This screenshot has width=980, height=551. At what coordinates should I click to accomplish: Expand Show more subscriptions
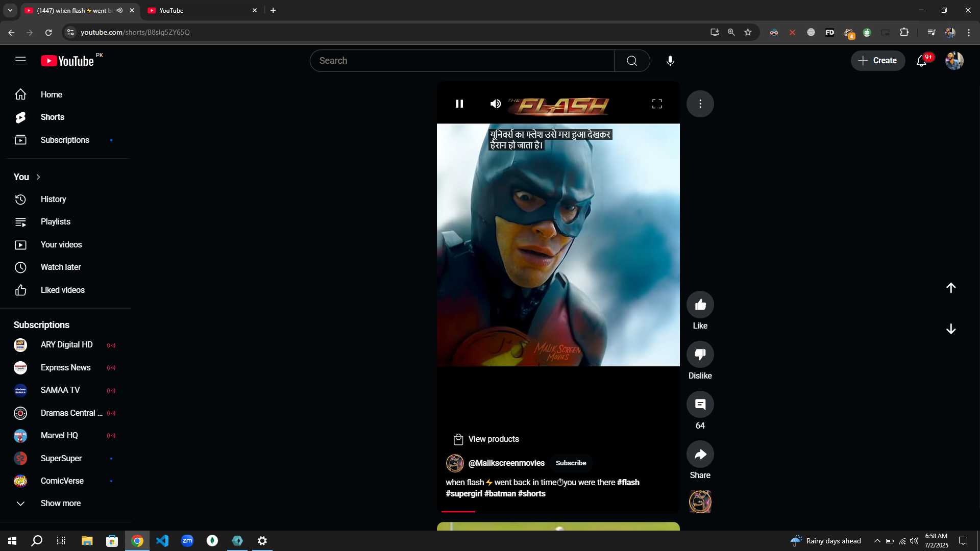[x=65, y=504]
